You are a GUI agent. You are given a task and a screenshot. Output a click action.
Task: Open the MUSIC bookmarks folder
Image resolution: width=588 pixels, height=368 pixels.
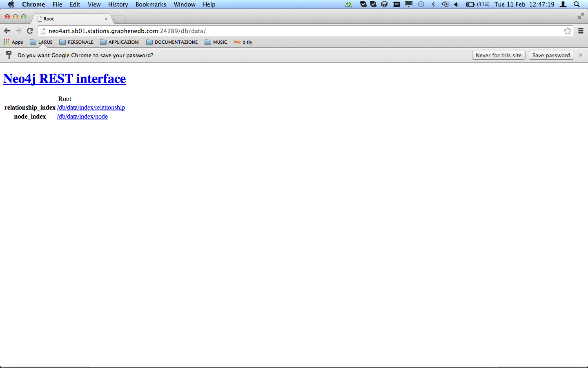pos(216,42)
